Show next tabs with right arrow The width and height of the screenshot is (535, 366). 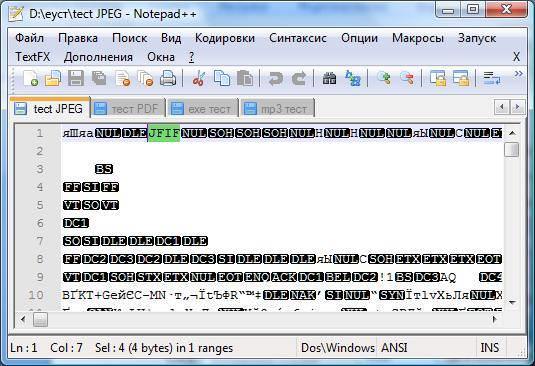[x=518, y=107]
